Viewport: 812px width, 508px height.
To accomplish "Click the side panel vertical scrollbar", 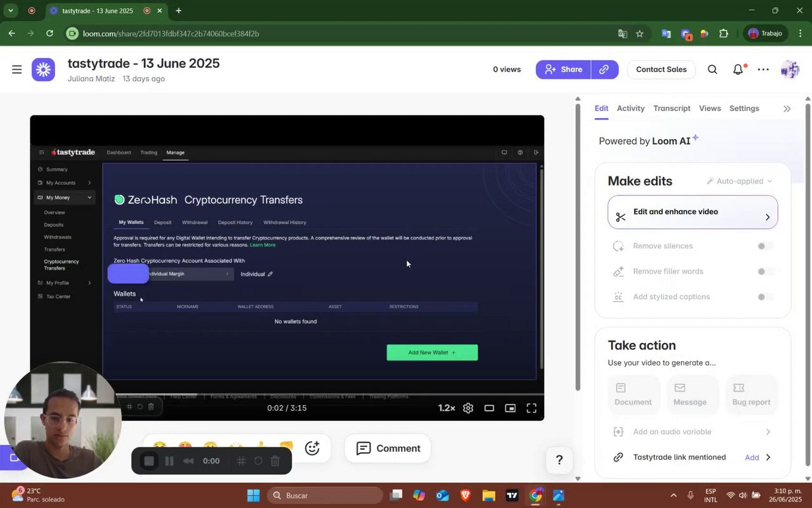I will click(x=807, y=283).
